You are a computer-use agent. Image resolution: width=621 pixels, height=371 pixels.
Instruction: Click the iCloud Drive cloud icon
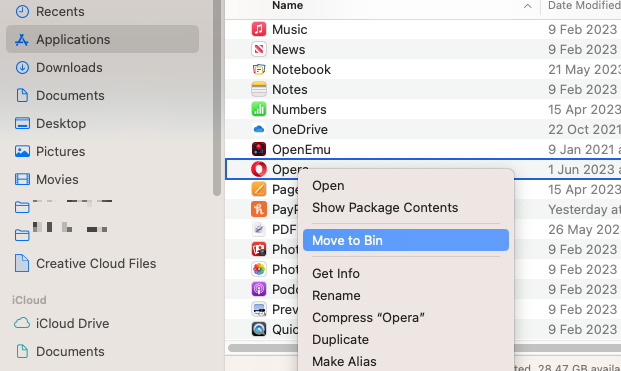[x=22, y=323]
